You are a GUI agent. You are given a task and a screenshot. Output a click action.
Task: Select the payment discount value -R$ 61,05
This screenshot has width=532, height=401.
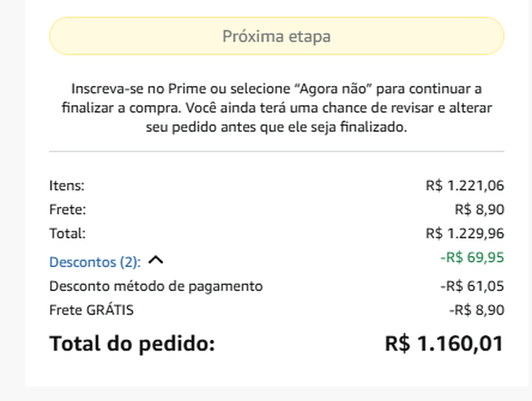471,286
